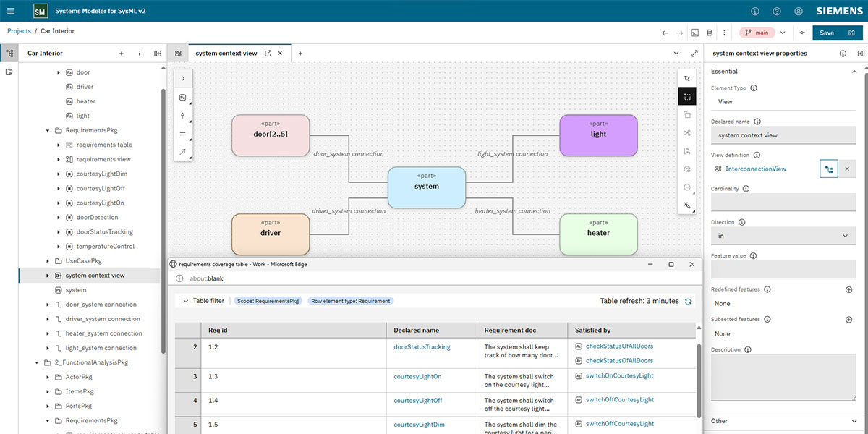The width and height of the screenshot is (868, 434).
Task: Go back with the left arrow icon
Action: click(x=665, y=33)
